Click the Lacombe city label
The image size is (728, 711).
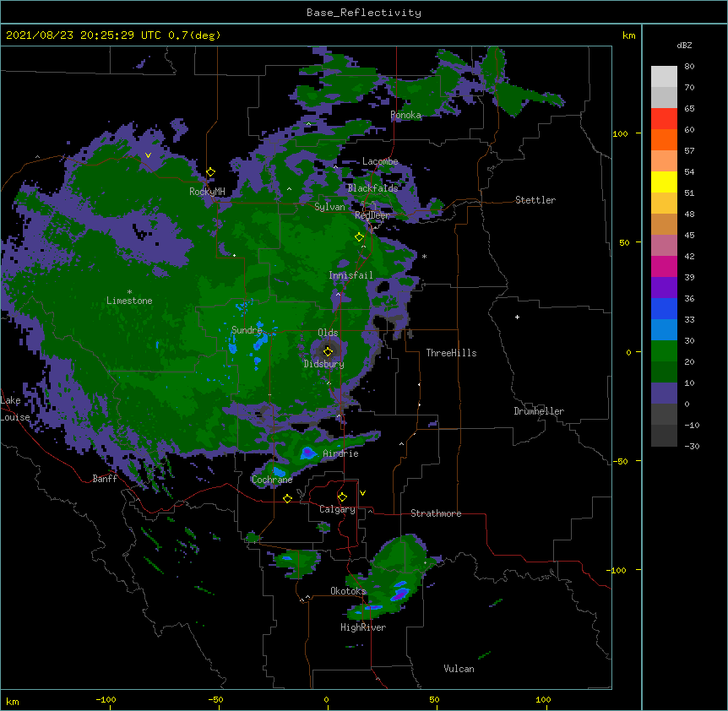click(x=380, y=161)
